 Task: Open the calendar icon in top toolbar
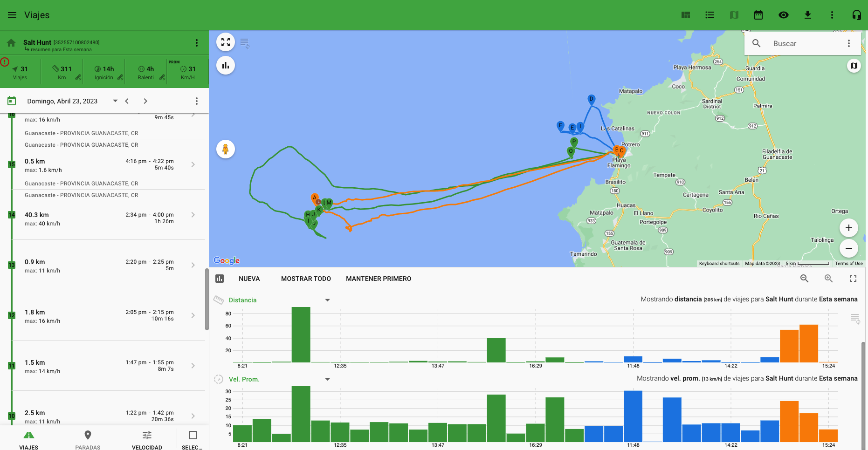[x=758, y=15]
